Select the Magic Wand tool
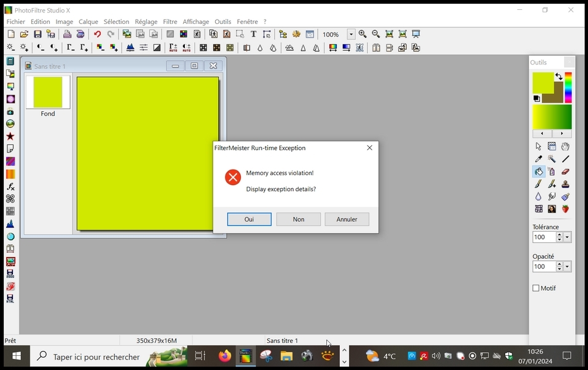Screen dimensions: 588x370 552,159
